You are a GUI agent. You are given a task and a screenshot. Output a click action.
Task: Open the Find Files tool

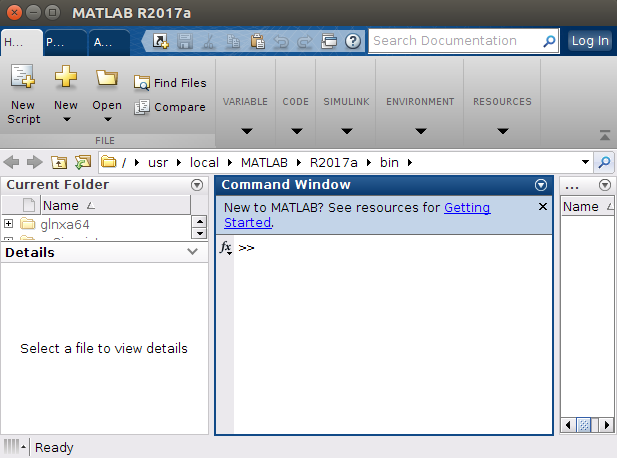pos(170,83)
